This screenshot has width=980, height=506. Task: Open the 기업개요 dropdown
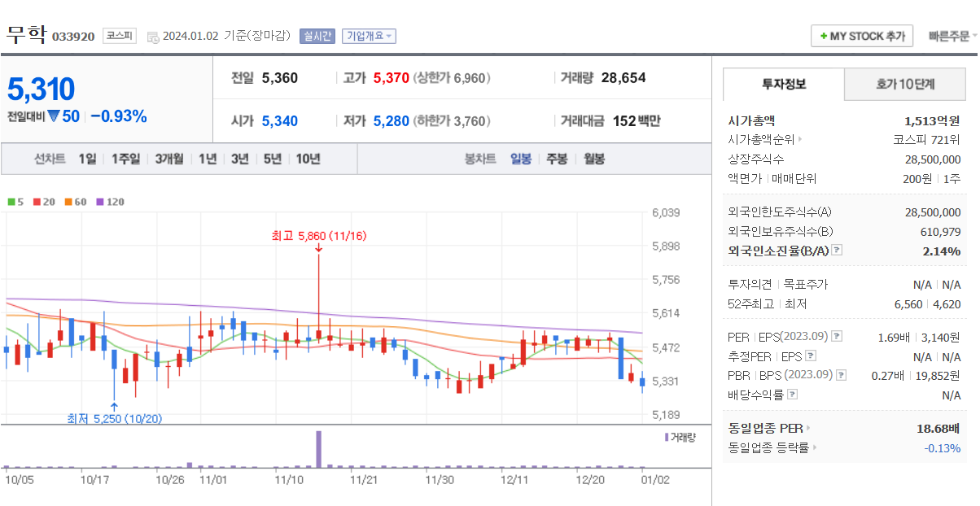(x=369, y=36)
